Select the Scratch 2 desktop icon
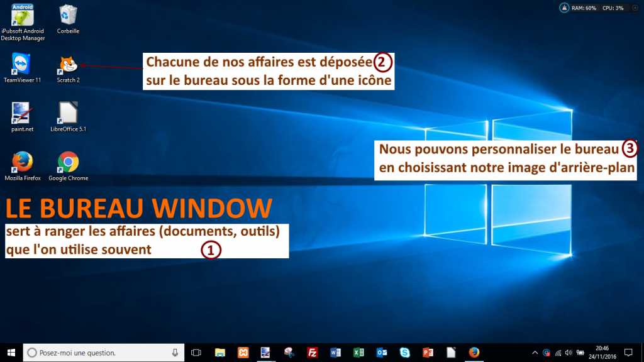 (x=68, y=69)
